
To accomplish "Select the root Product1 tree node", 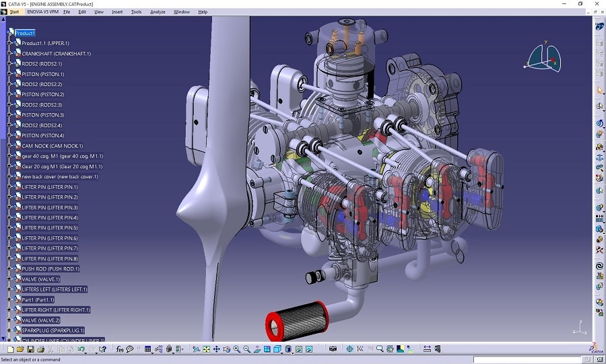I will click(25, 33).
